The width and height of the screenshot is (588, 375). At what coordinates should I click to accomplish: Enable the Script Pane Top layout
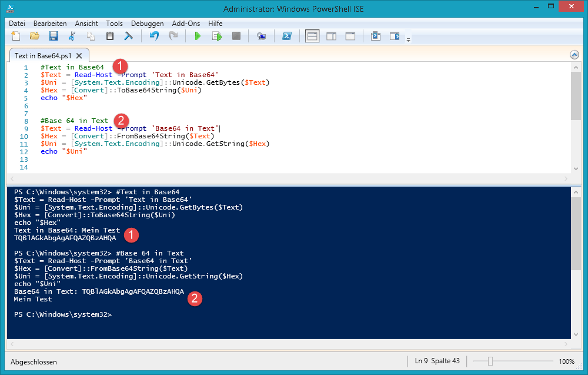[312, 36]
